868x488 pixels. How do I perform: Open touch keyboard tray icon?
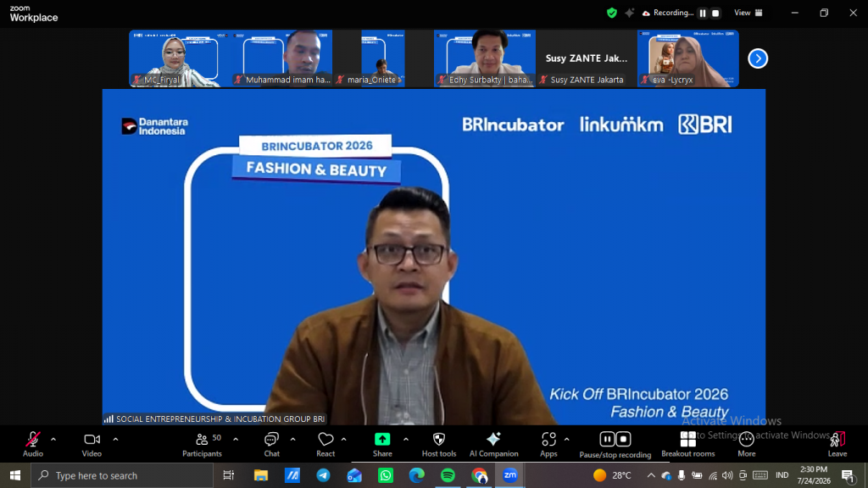760,475
